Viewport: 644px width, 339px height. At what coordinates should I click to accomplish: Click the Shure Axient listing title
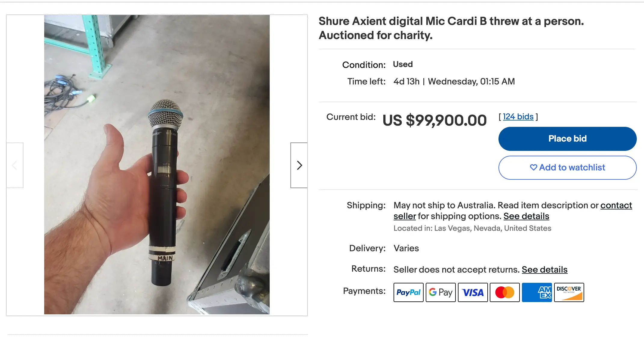(451, 28)
